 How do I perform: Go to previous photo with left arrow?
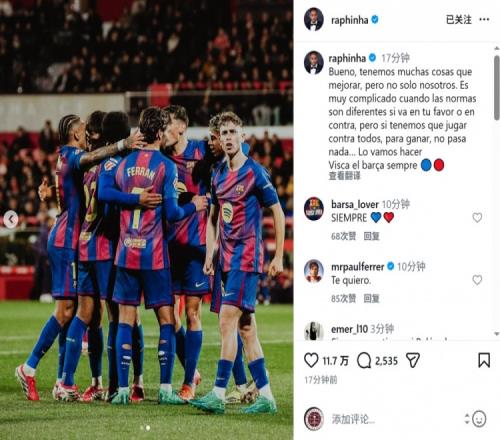tap(11, 219)
